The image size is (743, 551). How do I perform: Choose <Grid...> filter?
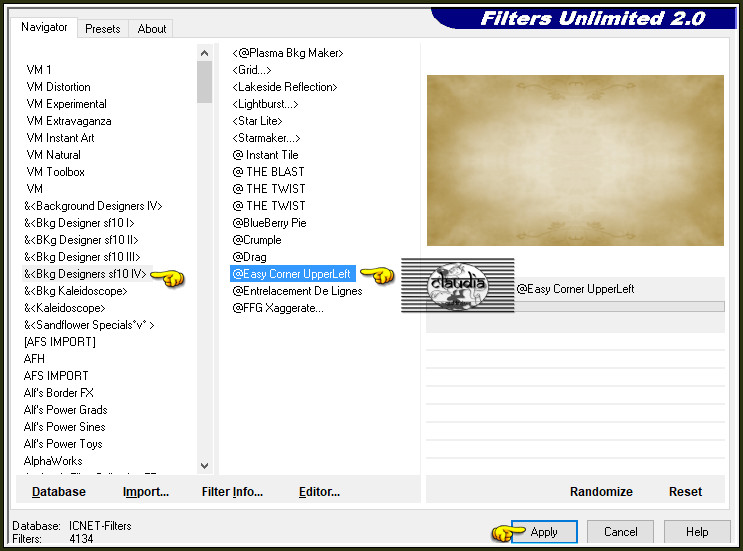point(252,70)
